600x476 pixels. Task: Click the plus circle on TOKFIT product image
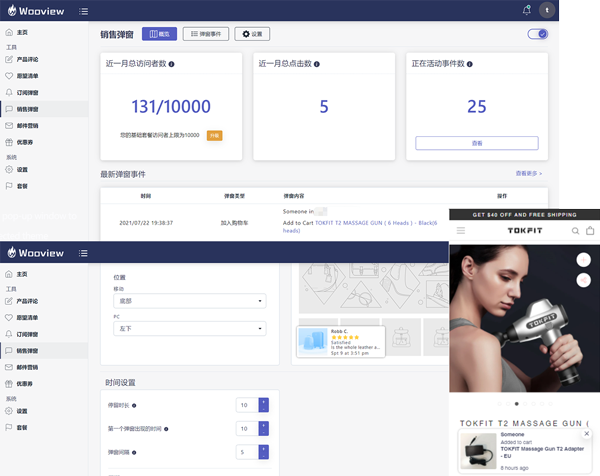tap(583, 260)
